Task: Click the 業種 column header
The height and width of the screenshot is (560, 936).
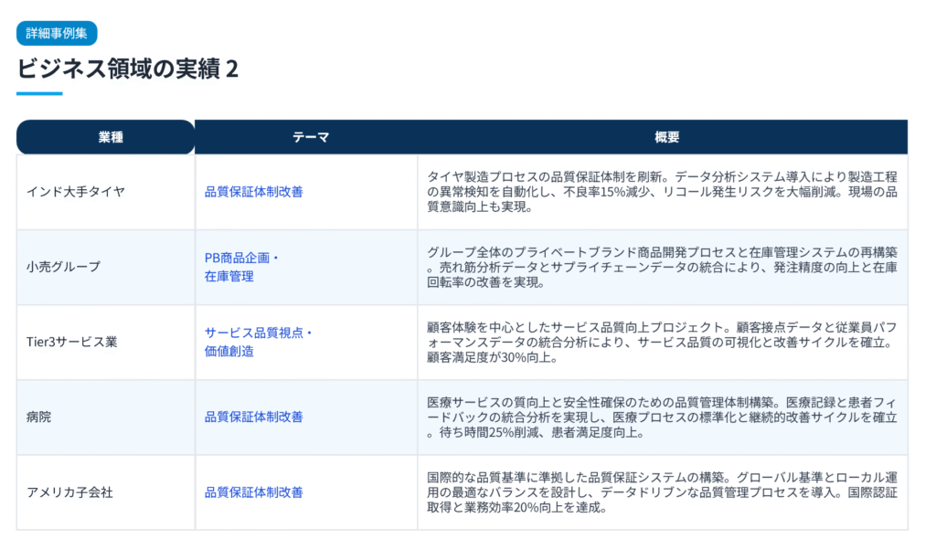Action: tap(106, 137)
